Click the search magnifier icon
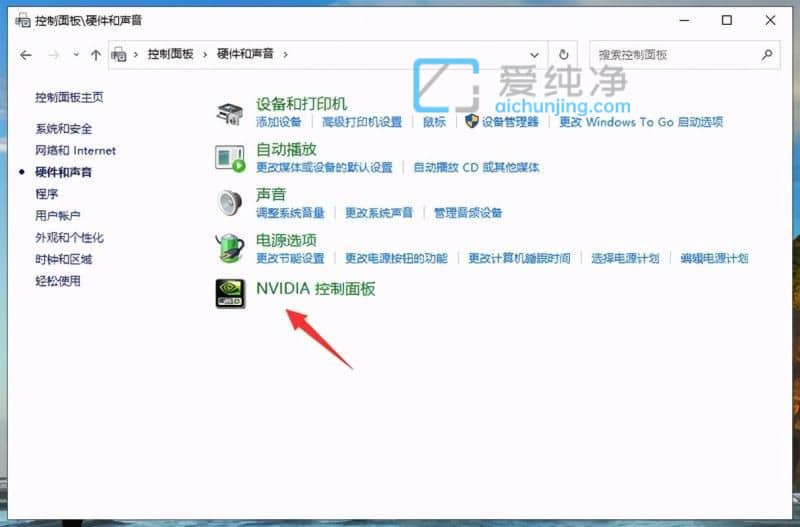 click(767, 54)
